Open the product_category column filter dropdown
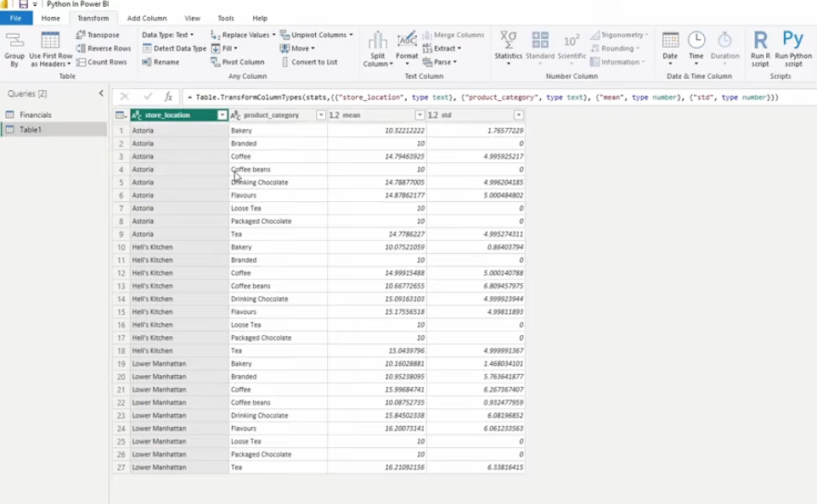The image size is (817, 504). click(321, 115)
